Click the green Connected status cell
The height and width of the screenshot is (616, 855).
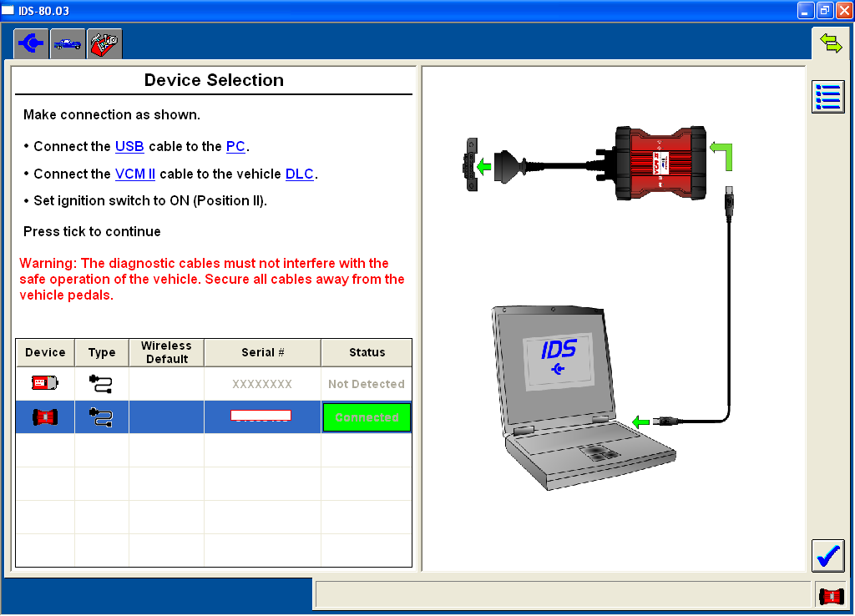click(x=367, y=417)
